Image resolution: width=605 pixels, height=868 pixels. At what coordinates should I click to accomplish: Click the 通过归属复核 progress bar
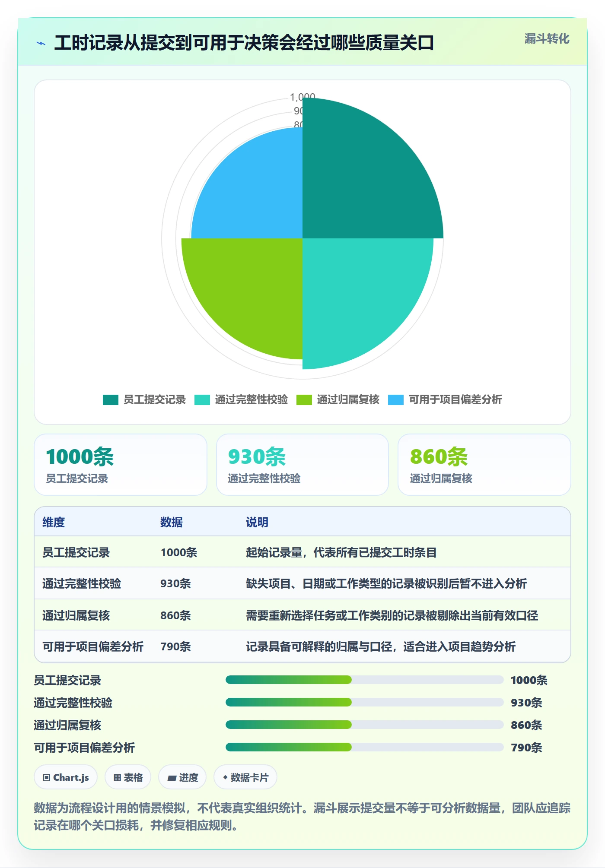(x=364, y=725)
